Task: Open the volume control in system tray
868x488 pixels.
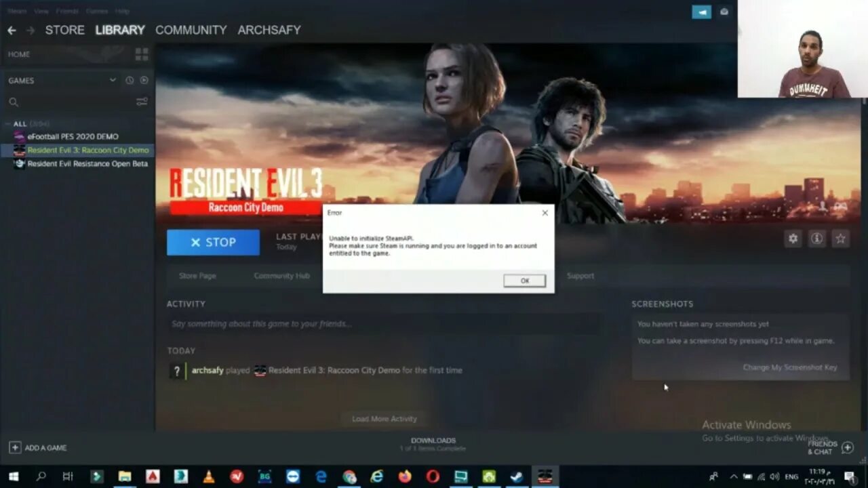Action: [774, 476]
